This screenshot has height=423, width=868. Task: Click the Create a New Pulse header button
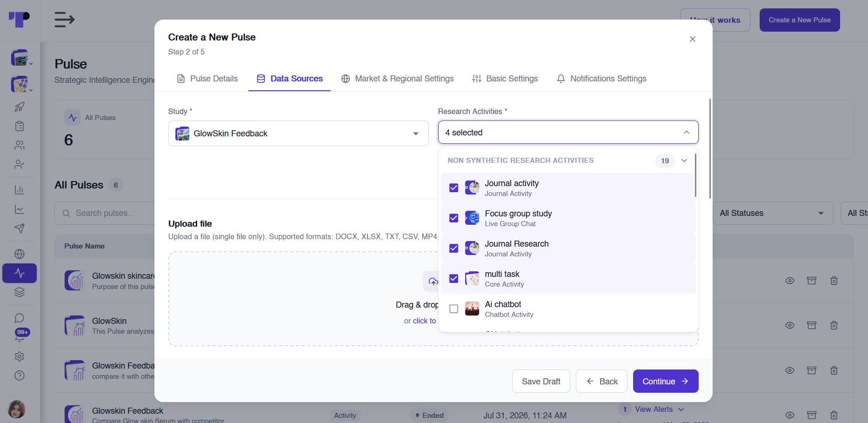[800, 20]
